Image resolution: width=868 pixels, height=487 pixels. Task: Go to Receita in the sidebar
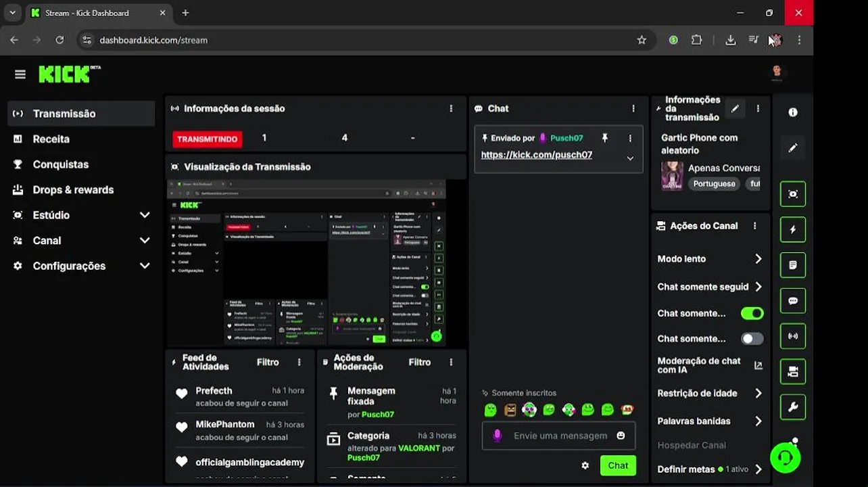[x=81, y=139]
